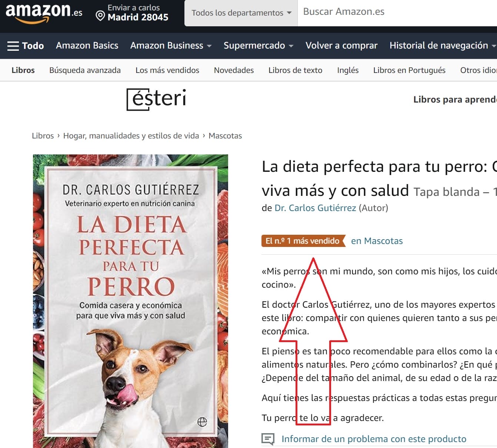
Task: Open Amazon Basics in nav bar
Action: coord(87,46)
